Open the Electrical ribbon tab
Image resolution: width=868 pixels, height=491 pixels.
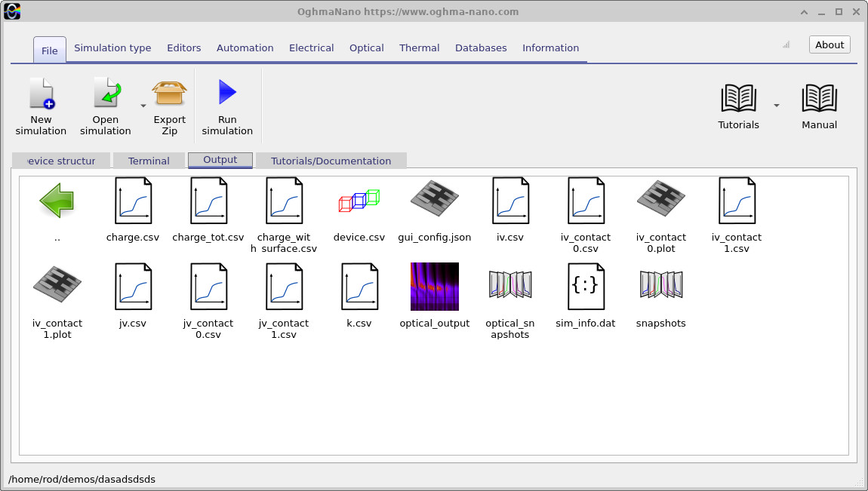click(x=311, y=48)
